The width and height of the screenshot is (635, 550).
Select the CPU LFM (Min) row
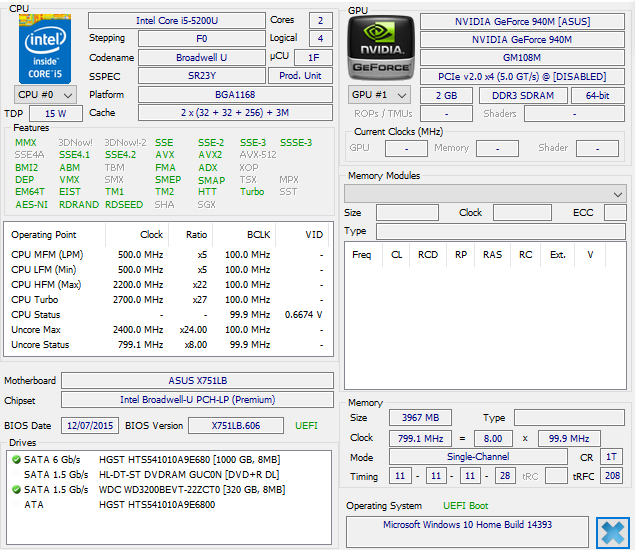click(167, 270)
